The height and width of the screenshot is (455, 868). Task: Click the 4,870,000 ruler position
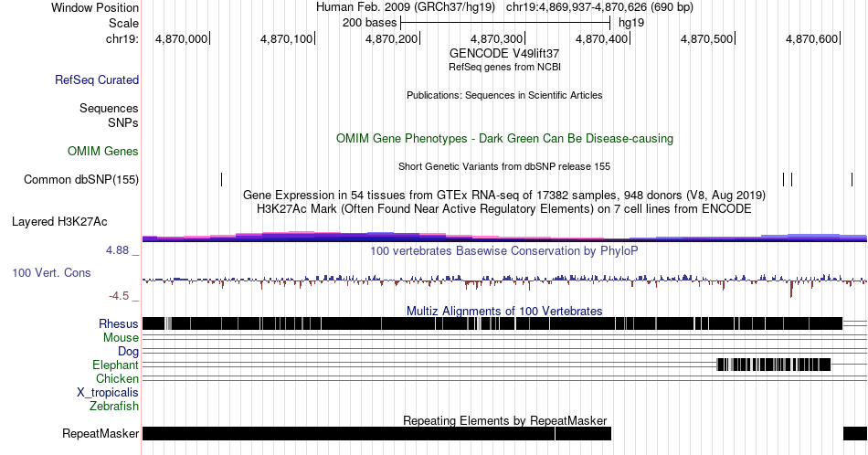[x=182, y=38]
